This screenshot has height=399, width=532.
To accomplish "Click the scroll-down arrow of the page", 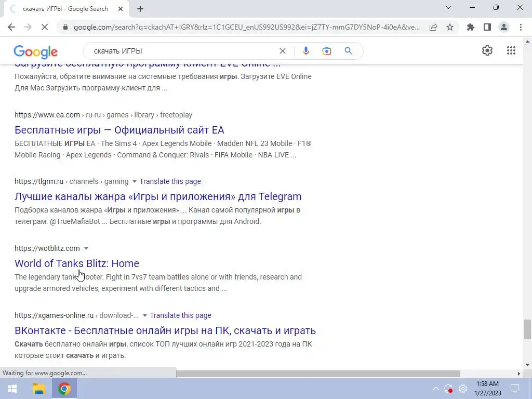I will [527, 365].
